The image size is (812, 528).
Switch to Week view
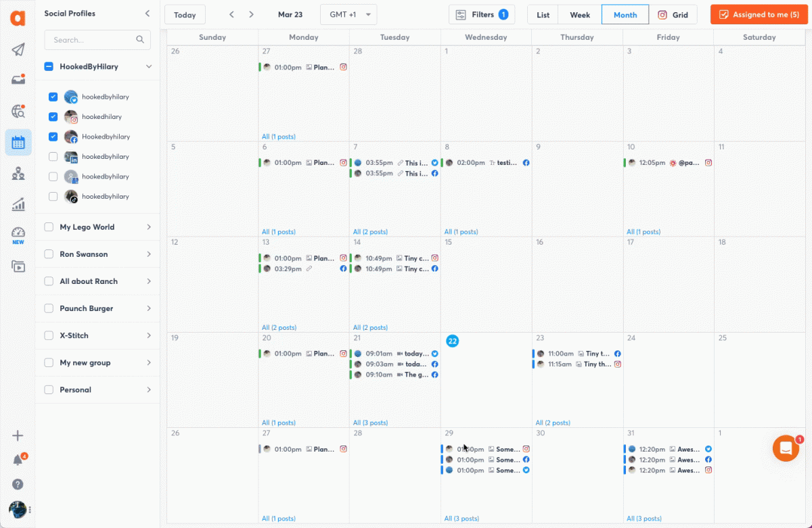[x=580, y=15]
